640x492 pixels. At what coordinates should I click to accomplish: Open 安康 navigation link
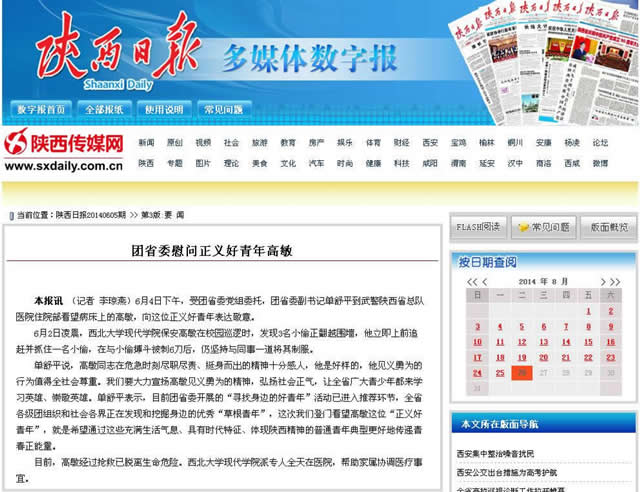coord(543,142)
